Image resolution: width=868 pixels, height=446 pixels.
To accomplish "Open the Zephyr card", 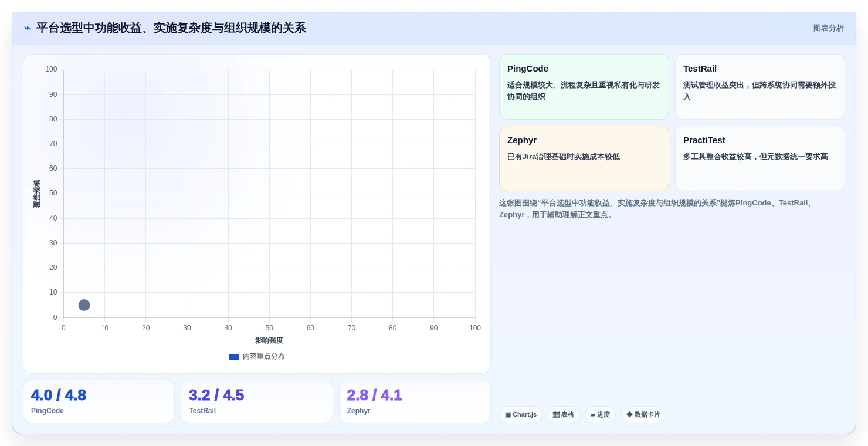I will 584,158.
